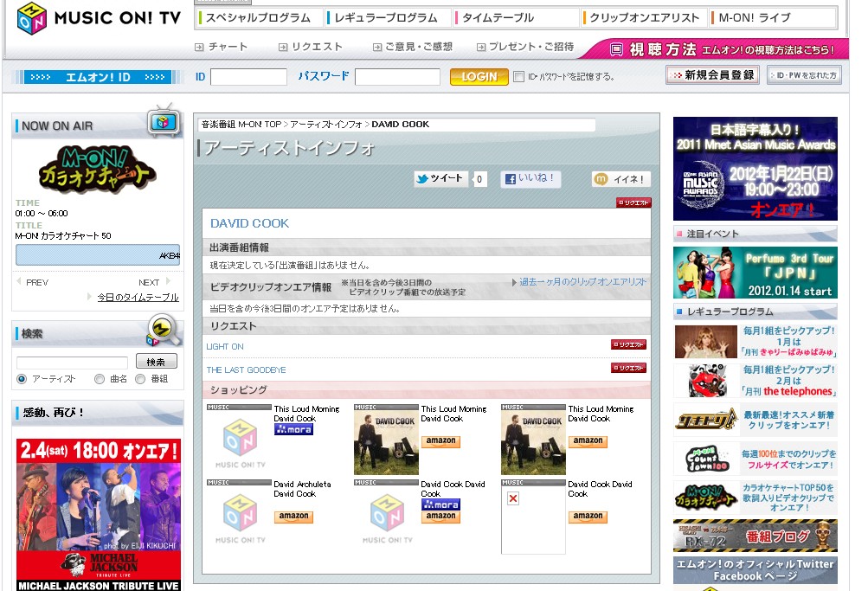Open the プレゼント・ご招待 link
Image resolution: width=868 pixels, height=591 pixels.
[x=525, y=47]
